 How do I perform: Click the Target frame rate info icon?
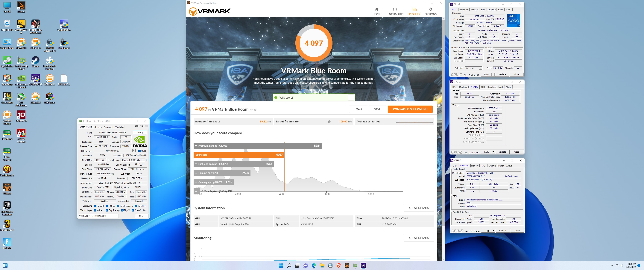(x=329, y=122)
